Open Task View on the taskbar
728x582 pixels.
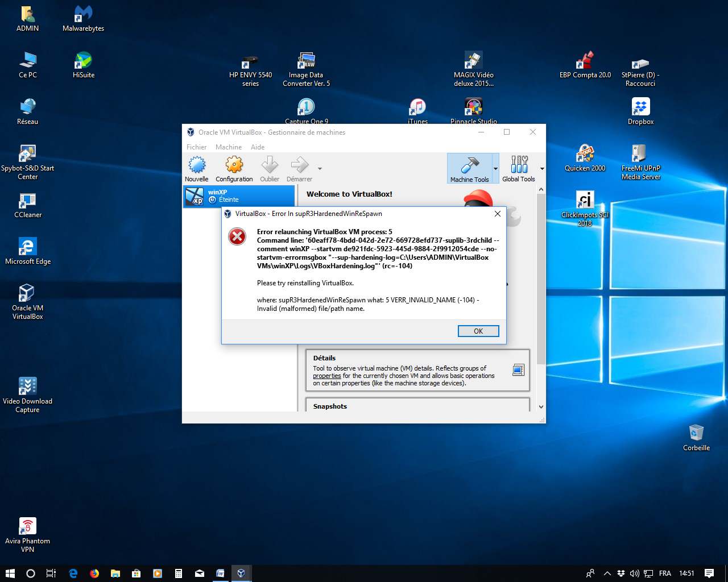51,573
